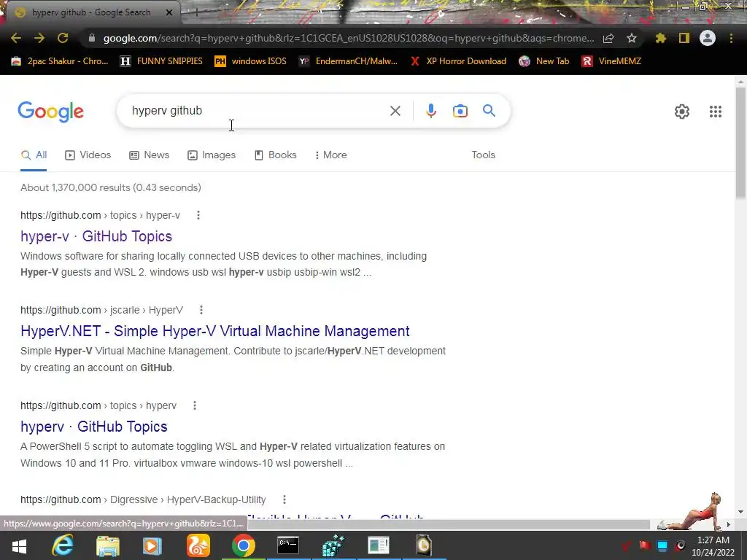Open the hyperv · GitHub Topics result
Image resolution: width=747 pixels, height=560 pixels.
pos(94,427)
